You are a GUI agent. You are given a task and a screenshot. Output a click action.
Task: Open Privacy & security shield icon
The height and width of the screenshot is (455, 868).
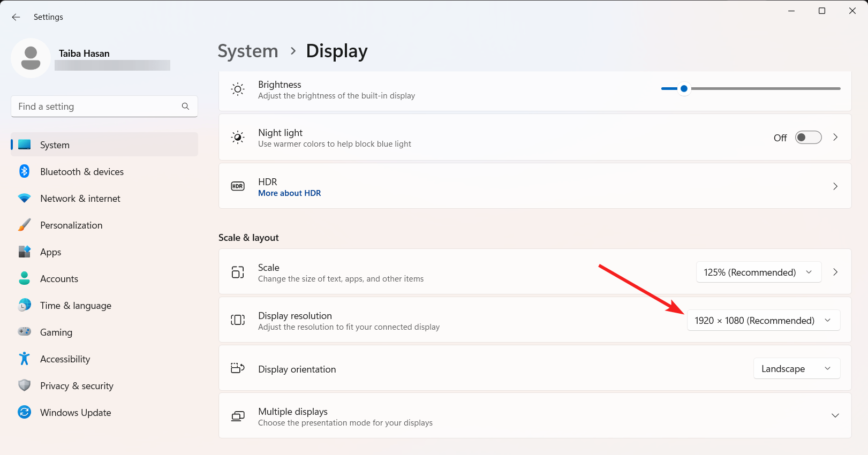(x=24, y=385)
